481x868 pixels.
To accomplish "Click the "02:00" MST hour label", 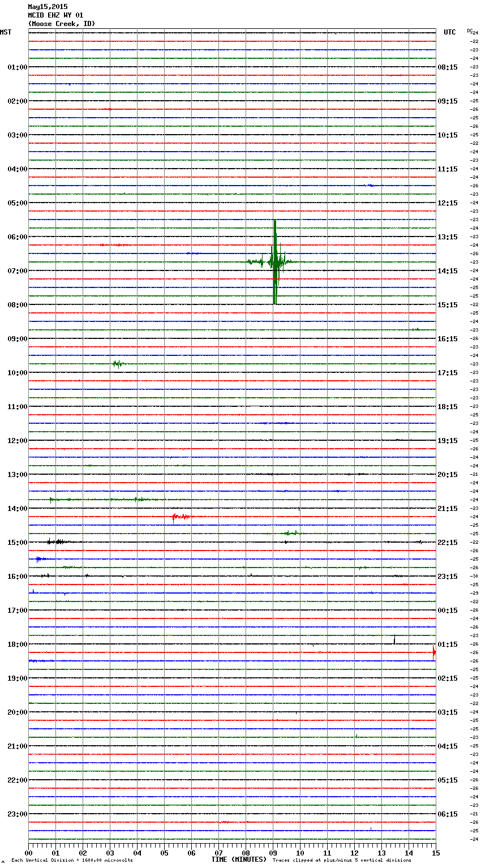I will point(17,101).
